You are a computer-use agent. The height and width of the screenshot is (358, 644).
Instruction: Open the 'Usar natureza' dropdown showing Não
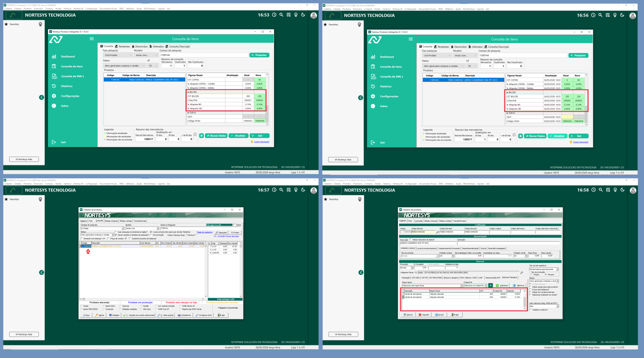pos(544,306)
